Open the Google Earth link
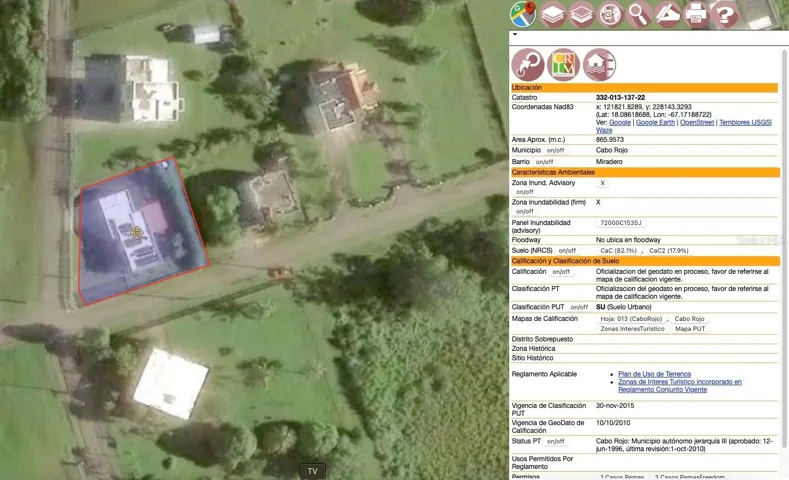Screen dimensions: 789x480 655,123
